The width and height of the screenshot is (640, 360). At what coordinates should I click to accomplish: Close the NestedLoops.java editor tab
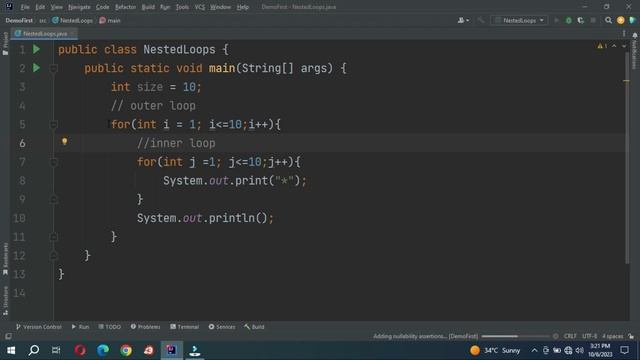(73, 33)
